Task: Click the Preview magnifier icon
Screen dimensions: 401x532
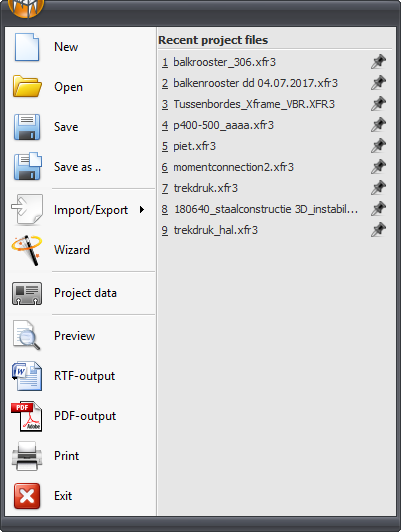Action: tap(26, 335)
